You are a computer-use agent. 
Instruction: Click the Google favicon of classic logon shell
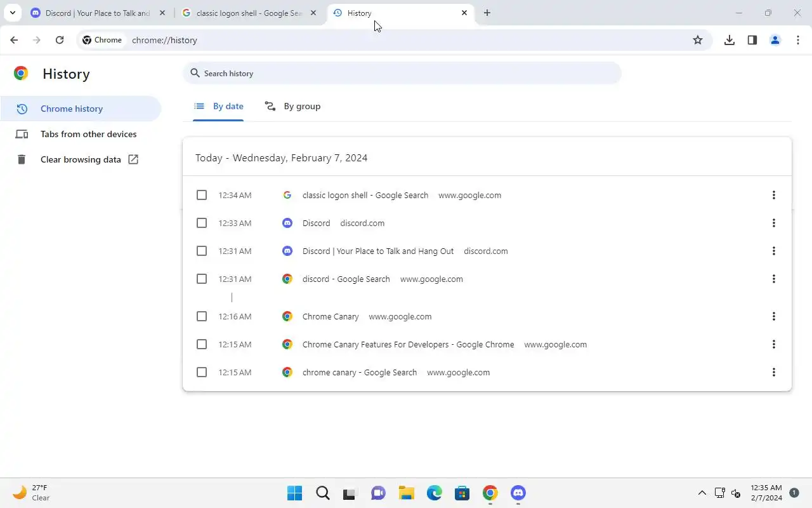(287, 195)
